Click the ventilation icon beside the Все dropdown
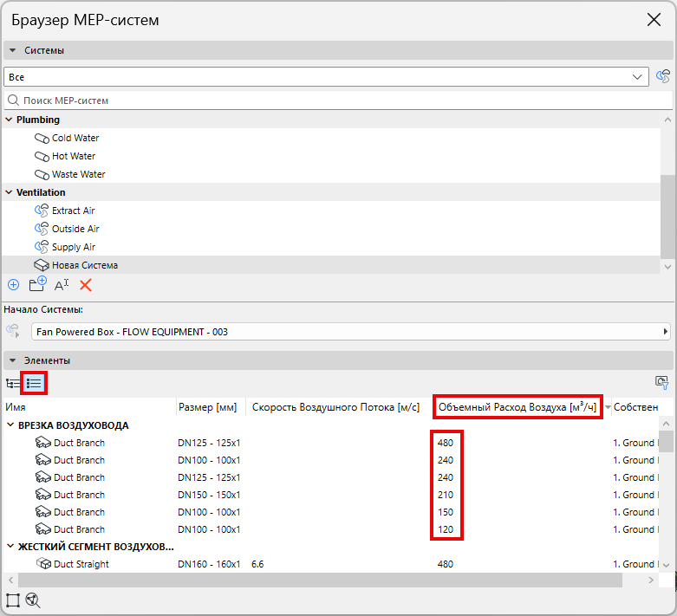Screen dimensions: 677x616 point(663,76)
